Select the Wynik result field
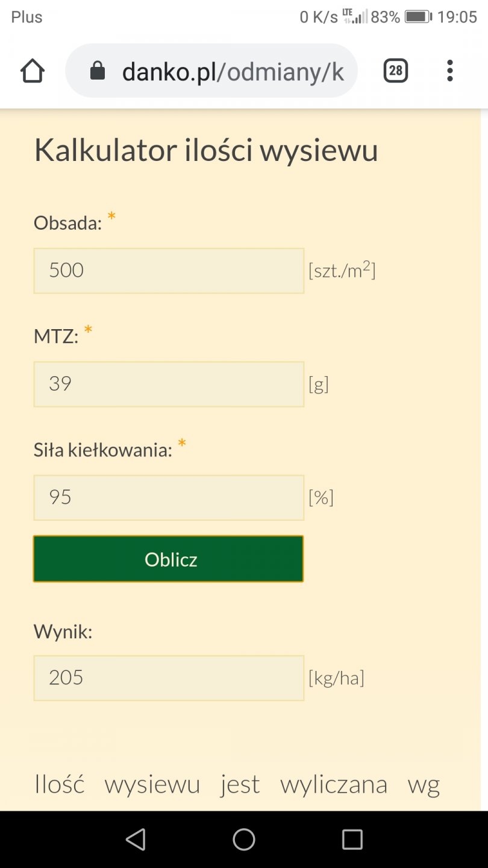 point(169,678)
